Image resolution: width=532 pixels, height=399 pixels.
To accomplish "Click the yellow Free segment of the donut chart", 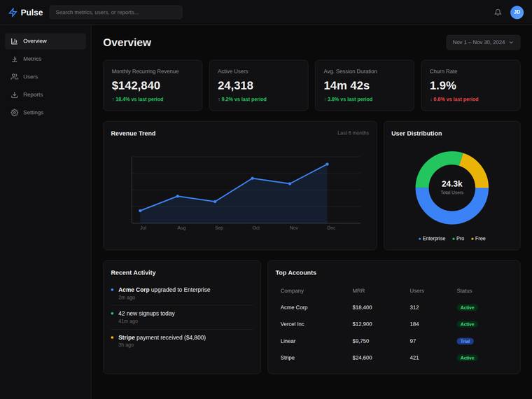I will [477, 169].
